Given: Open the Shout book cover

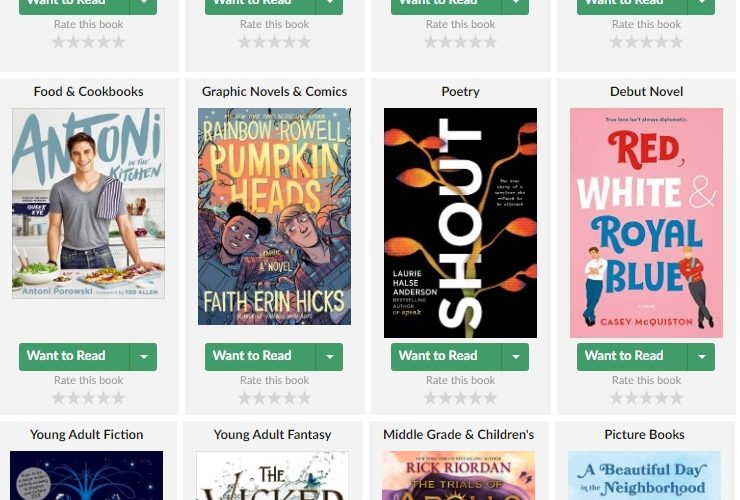Looking at the screenshot, I should pos(460,223).
